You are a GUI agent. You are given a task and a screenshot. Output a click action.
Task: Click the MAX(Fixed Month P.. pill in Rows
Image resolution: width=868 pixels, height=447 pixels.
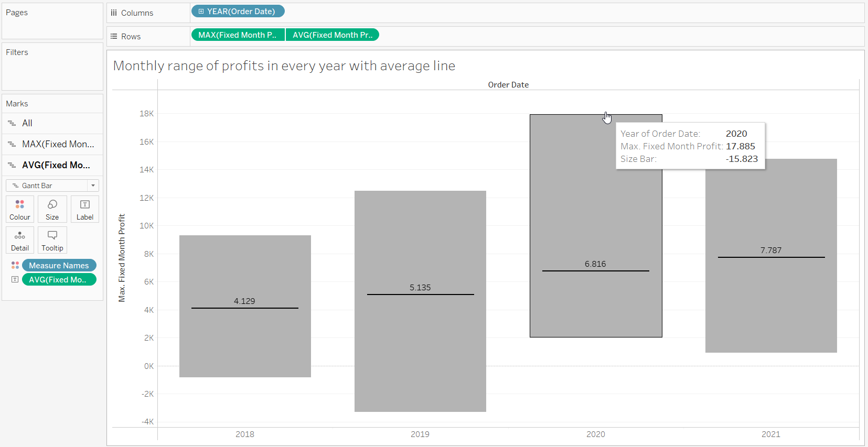point(238,35)
